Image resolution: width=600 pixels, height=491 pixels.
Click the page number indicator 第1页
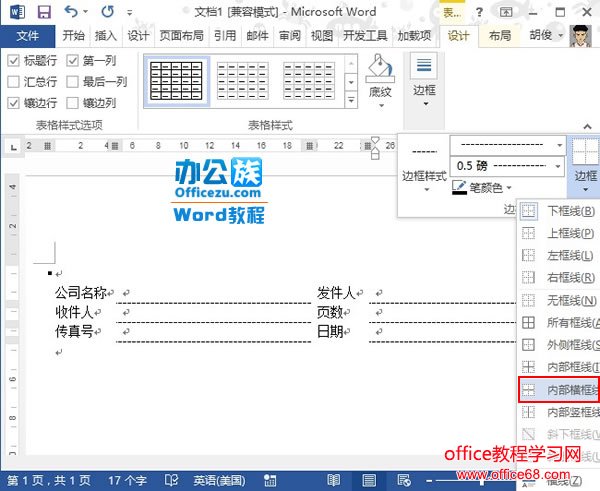(x=49, y=480)
